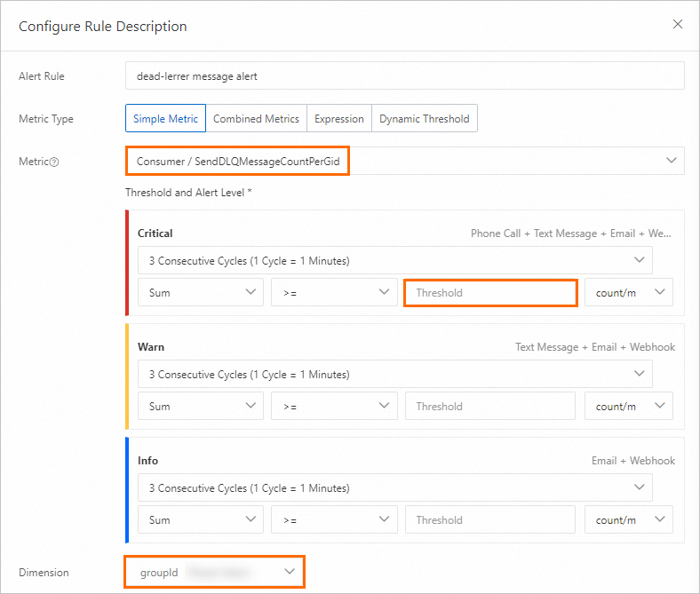Click the Warn Threshold input field
The image size is (700, 594).
pyautogui.click(x=490, y=407)
